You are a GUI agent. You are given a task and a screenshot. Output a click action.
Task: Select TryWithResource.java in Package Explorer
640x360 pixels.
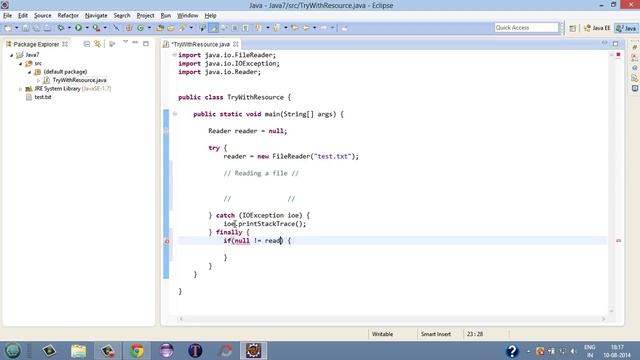click(79, 80)
